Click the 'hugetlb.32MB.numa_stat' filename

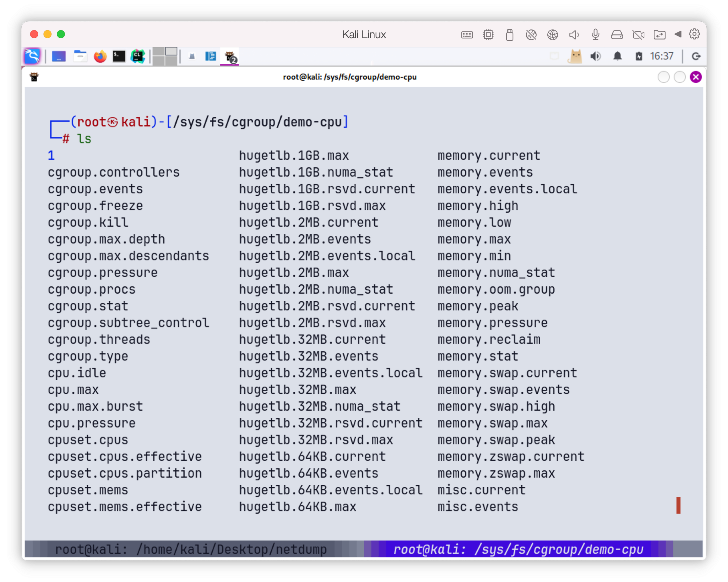[320, 406]
